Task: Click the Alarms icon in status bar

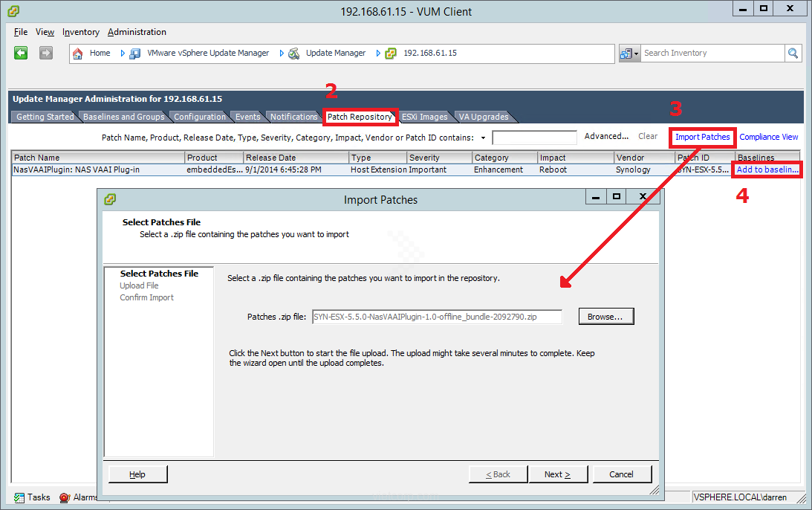Action: pos(65,497)
